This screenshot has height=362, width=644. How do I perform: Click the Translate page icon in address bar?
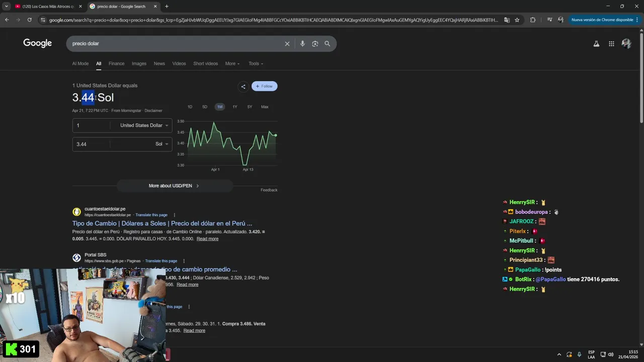tap(507, 20)
